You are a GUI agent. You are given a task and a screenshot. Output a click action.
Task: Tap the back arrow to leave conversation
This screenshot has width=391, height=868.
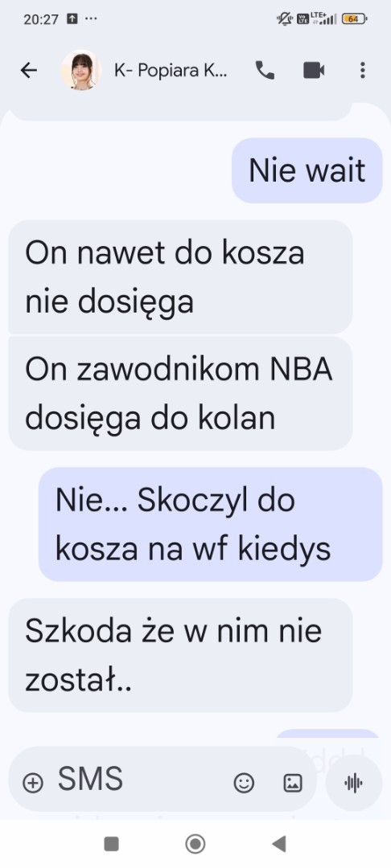(28, 70)
